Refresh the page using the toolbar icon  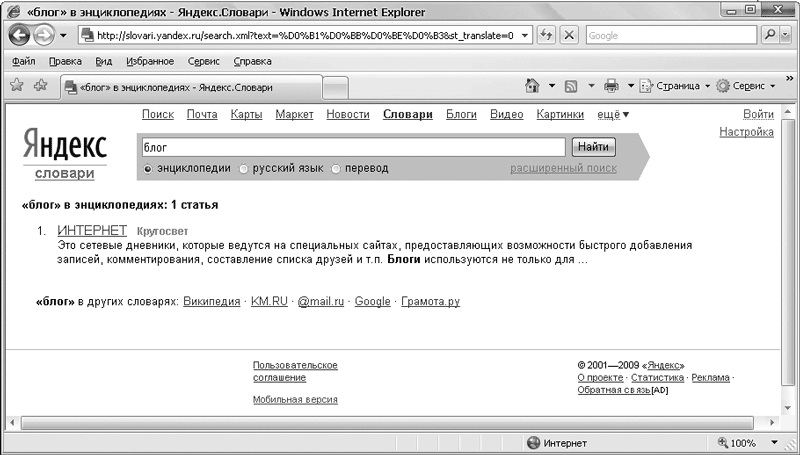[x=547, y=35]
